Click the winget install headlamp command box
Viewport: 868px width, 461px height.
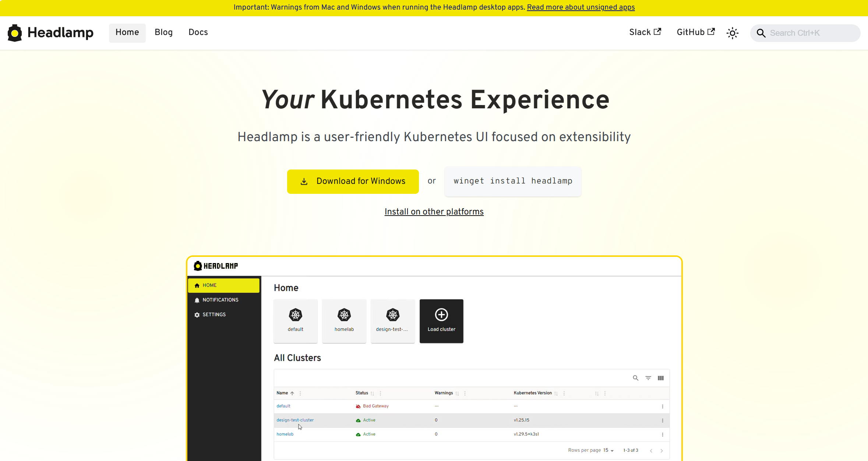click(x=513, y=181)
